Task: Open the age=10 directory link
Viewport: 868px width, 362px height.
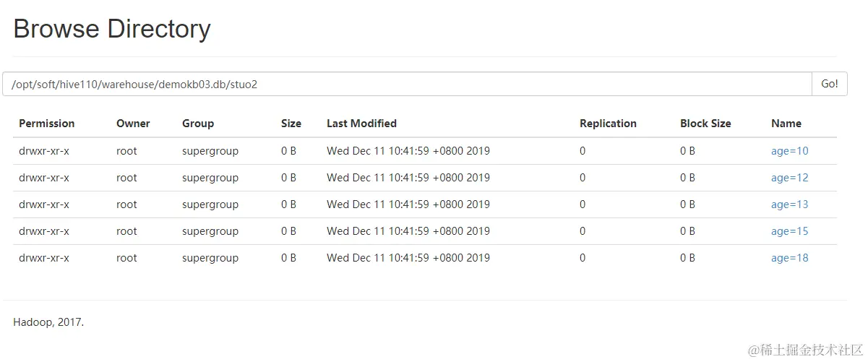Action: 789,151
